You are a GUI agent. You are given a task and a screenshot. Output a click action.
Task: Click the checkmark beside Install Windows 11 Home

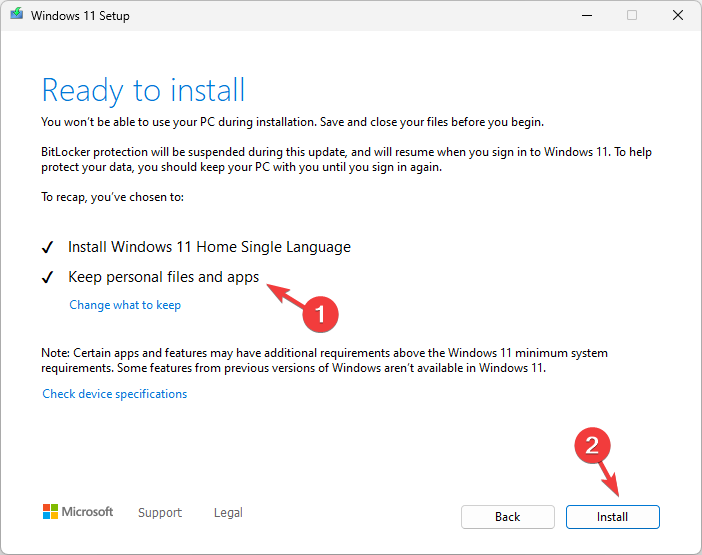[x=47, y=247]
